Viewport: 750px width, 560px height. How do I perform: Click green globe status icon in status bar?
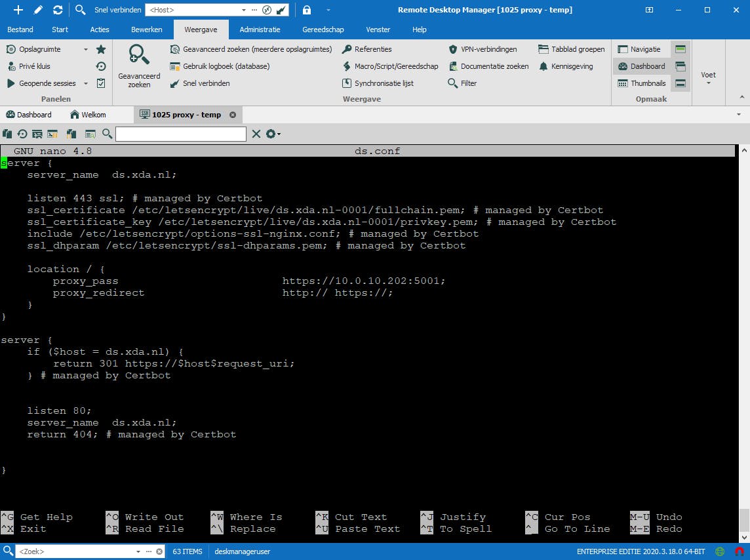(719, 551)
